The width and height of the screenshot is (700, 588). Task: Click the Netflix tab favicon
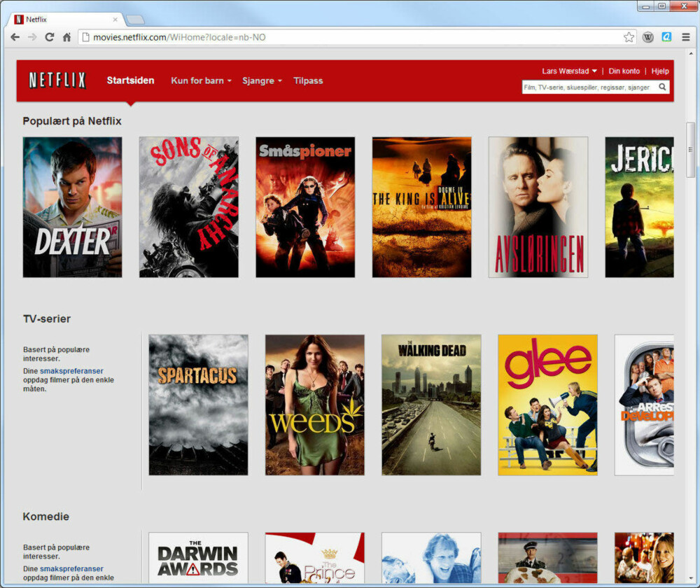click(x=19, y=19)
